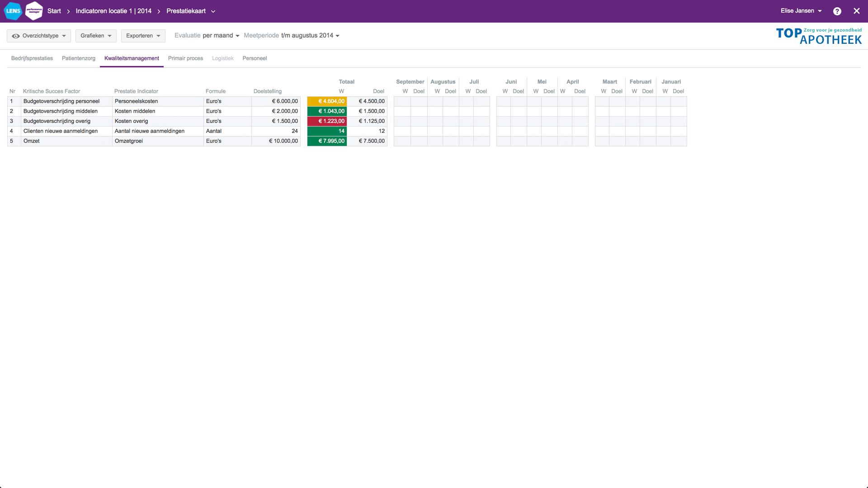Click the Personeelskosten indicator cell

(x=158, y=101)
